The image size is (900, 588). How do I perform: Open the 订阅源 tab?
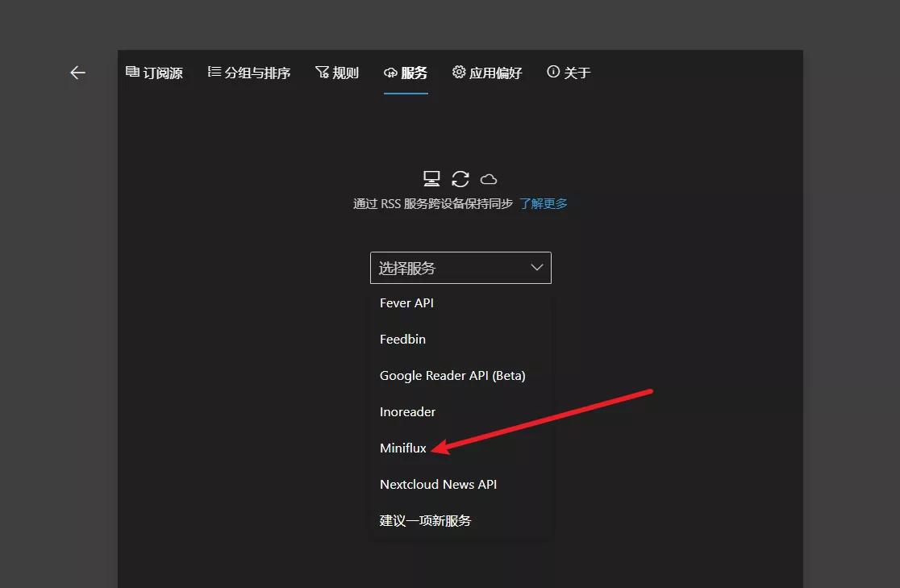(x=154, y=73)
